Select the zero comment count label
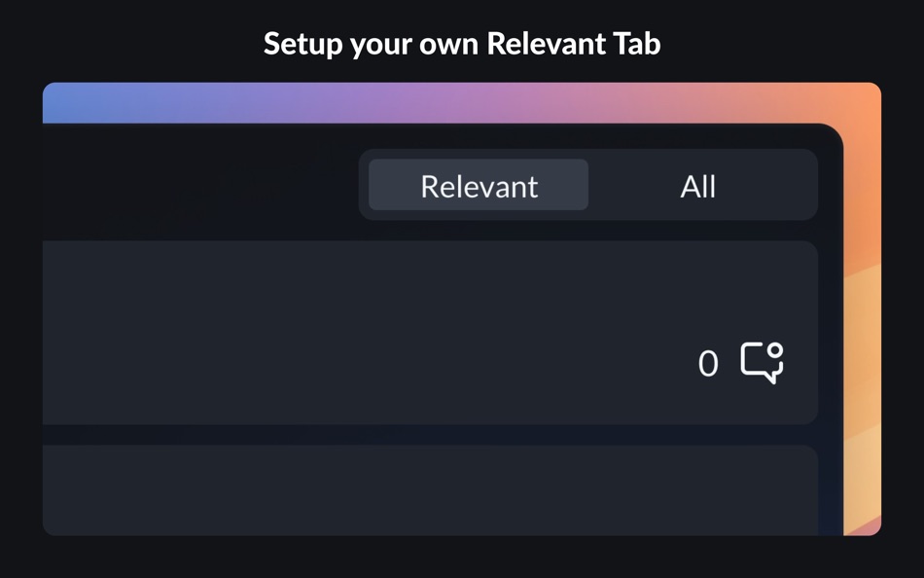This screenshot has height=578, width=924. [x=709, y=362]
